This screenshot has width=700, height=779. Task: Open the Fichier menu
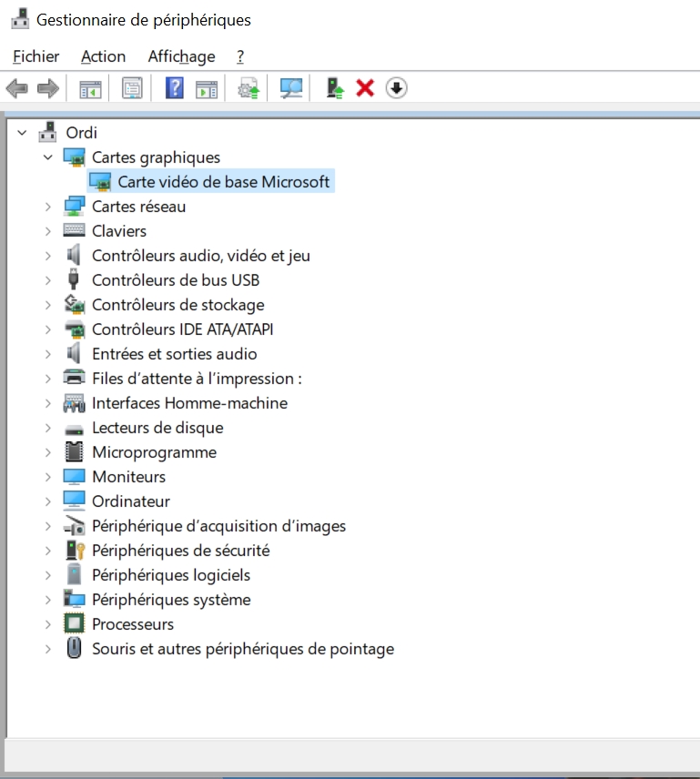36,56
